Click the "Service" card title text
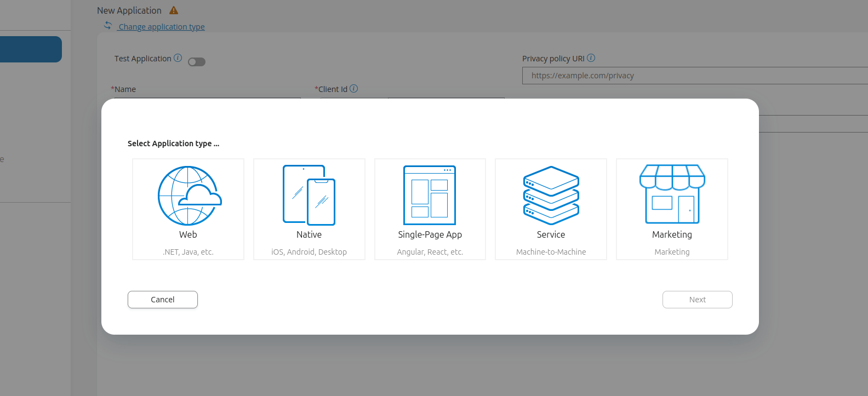Image resolution: width=868 pixels, height=396 pixels. point(551,234)
